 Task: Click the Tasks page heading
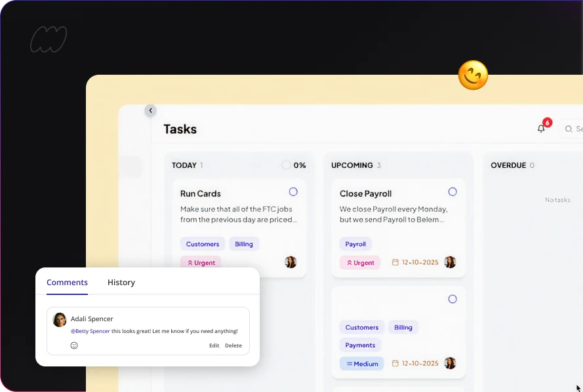180,129
